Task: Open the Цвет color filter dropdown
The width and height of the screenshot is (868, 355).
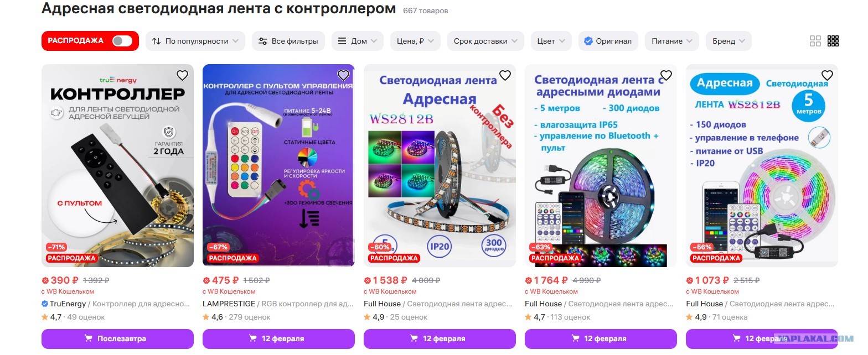Action: [x=551, y=41]
